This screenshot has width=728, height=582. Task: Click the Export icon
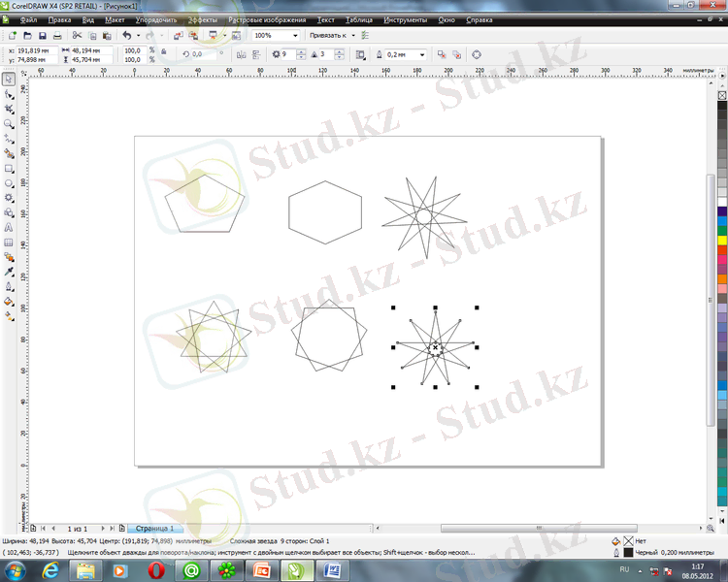[193, 35]
